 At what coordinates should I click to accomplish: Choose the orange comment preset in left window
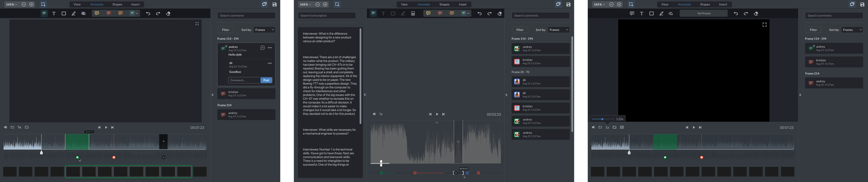coord(120,13)
